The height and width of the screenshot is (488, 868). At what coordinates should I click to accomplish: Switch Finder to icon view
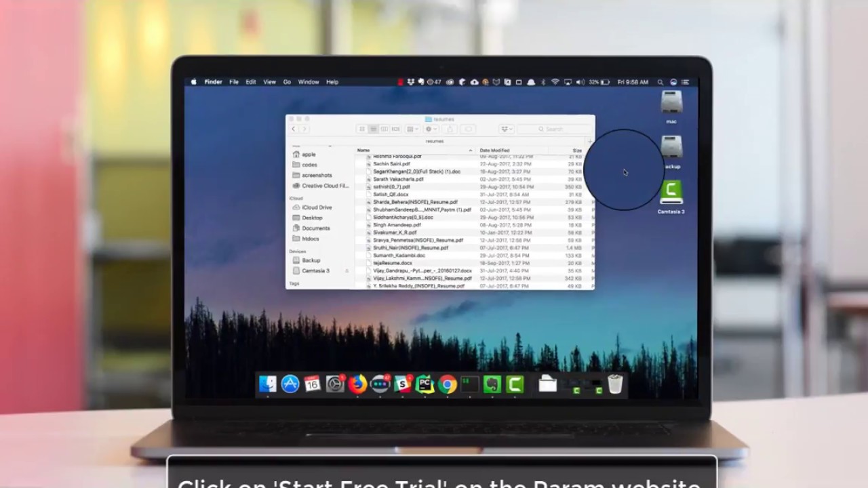pyautogui.click(x=362, y=129)
